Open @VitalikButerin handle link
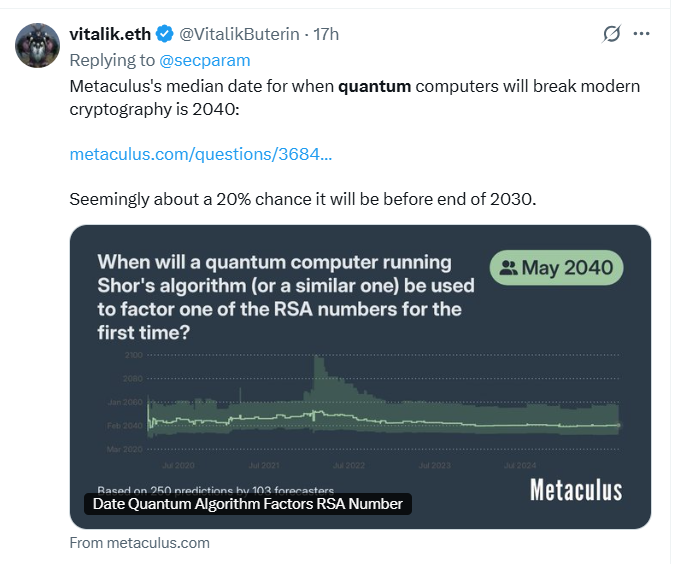The height and width of the screenshot is (564, 673). (239, 34)
